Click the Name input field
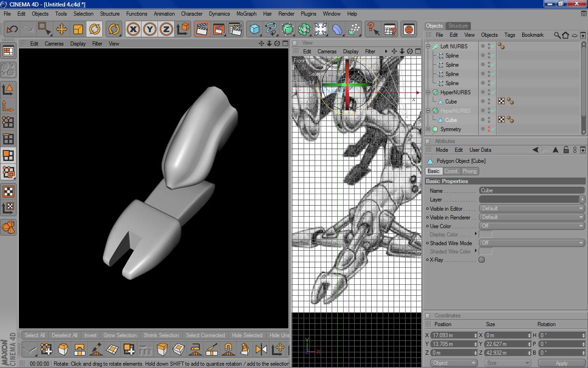 click(531, 190)
